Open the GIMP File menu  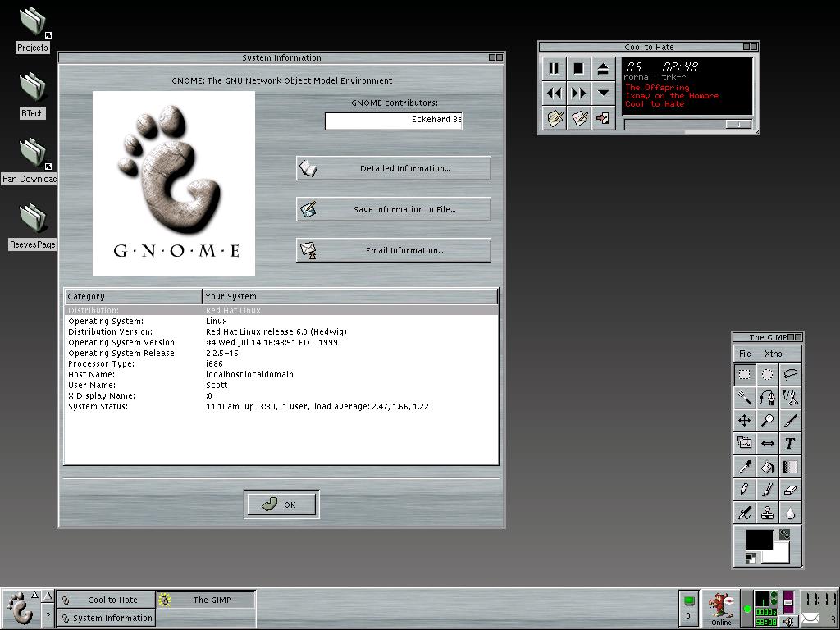tap(745, 354)
